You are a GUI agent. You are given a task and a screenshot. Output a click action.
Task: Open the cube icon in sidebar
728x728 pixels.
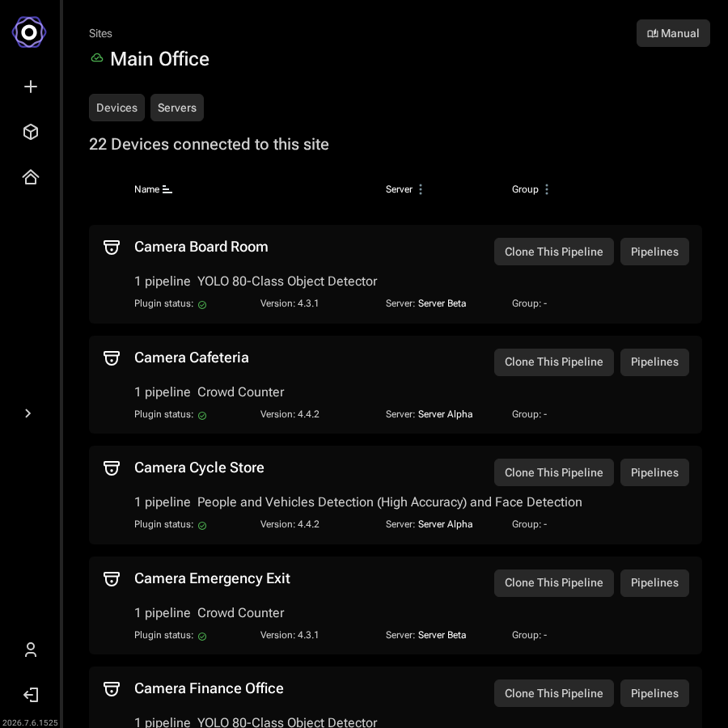click(31, 132)
